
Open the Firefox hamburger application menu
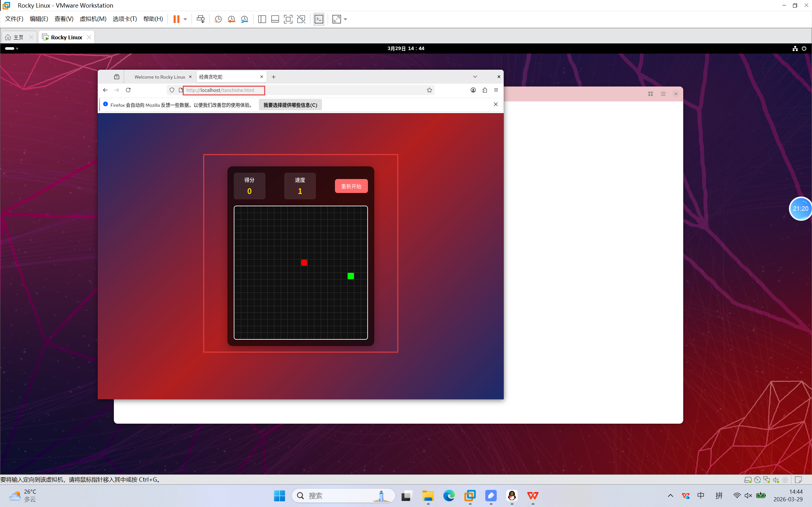point(496,90)
